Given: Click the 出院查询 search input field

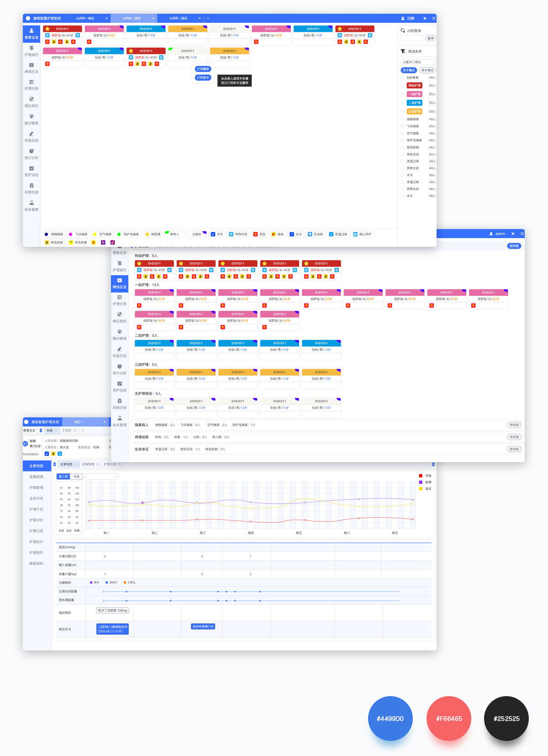Looking at the screenshot, I should click(x=411, y=38).
